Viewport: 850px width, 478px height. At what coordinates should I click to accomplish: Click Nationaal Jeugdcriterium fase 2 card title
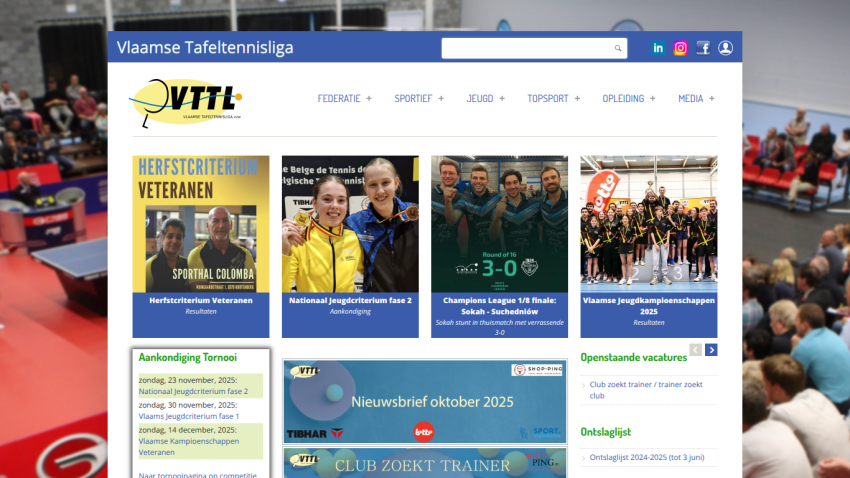[350, 300]
